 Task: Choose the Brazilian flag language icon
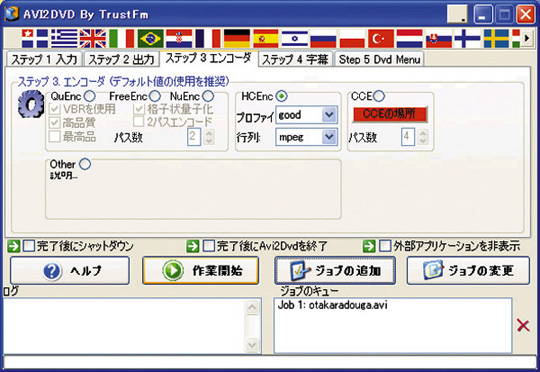coord(150,38)
